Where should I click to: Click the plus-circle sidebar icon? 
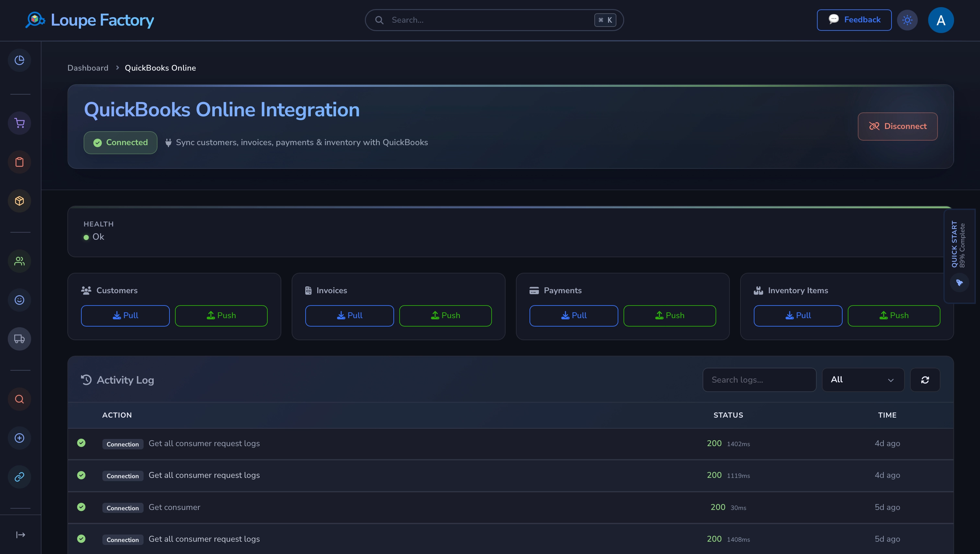coord(19,438)
